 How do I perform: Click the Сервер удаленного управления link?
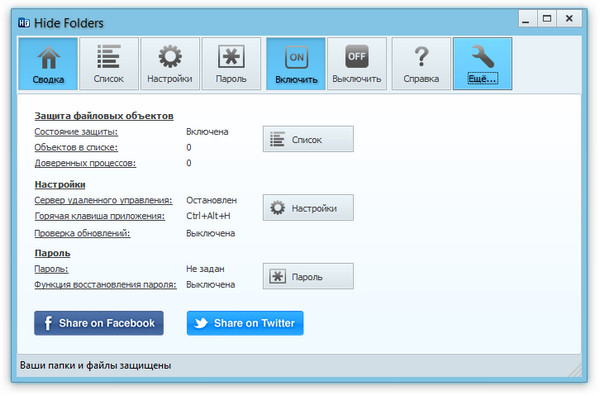coord(103,200)
